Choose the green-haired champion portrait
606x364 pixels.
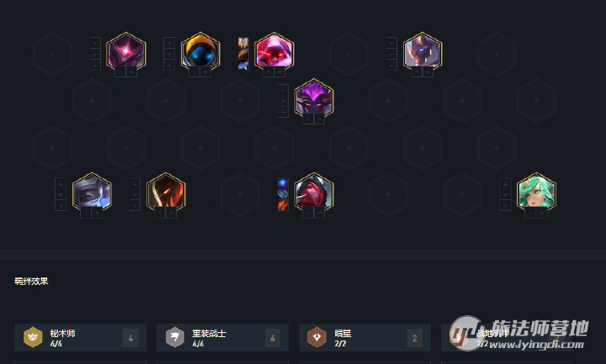pyautogui.click(x=536, y=192)
